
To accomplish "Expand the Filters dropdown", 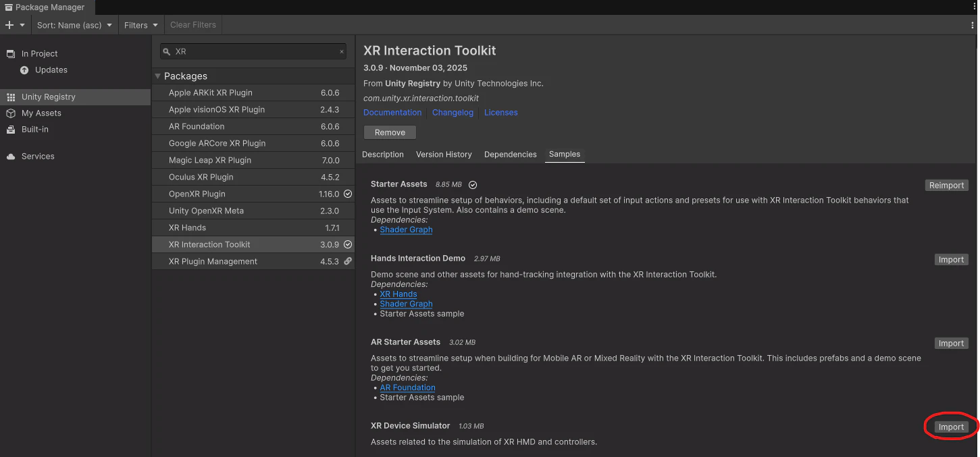I will pos(140,25).
